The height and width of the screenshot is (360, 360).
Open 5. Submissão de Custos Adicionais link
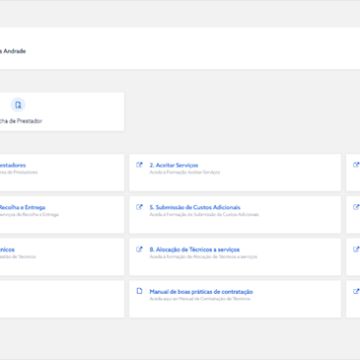click(195, 207)
